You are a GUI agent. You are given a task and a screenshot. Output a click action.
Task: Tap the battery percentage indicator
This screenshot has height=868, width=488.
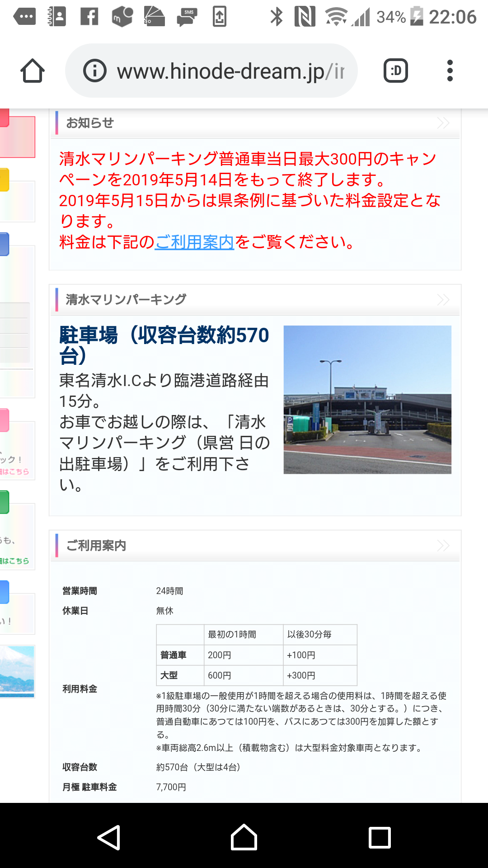click(x=391, y=17)
